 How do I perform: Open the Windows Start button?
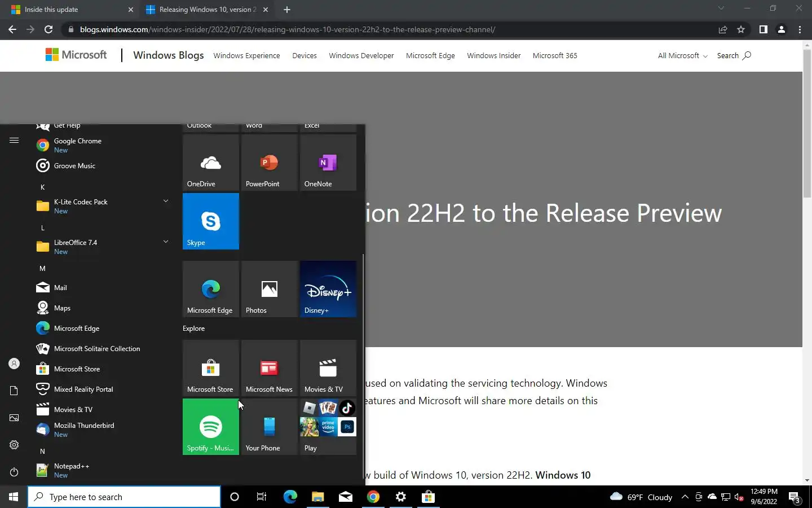click(x=14, y=497)
